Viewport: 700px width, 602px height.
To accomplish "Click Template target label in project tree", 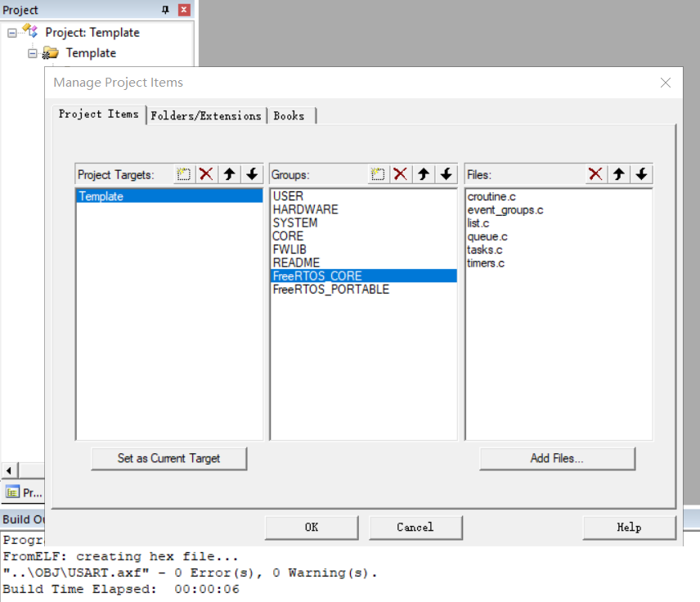I will (x=91, y=53).
